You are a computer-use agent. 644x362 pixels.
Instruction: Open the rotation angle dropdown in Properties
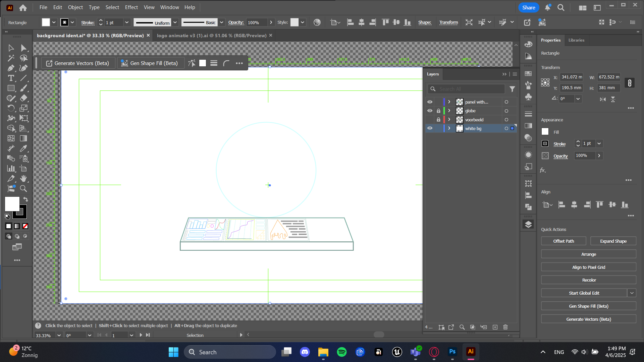point(578,99)
